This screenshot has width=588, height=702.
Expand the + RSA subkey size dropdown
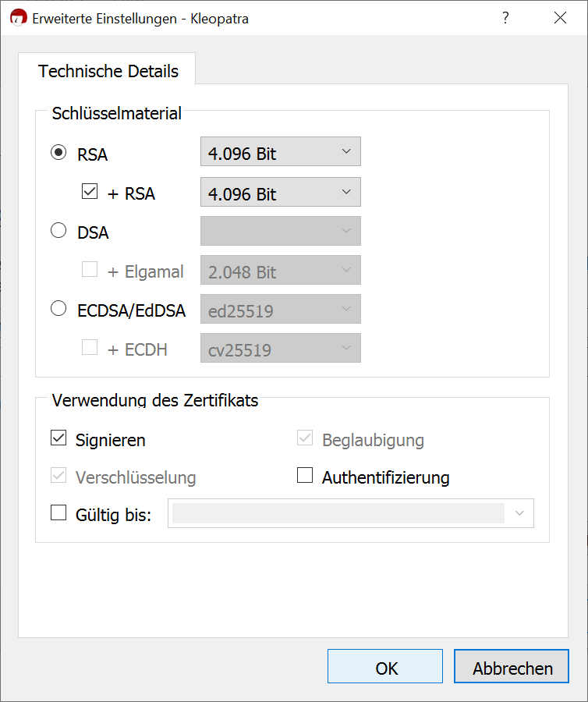[x=281, y=192]
